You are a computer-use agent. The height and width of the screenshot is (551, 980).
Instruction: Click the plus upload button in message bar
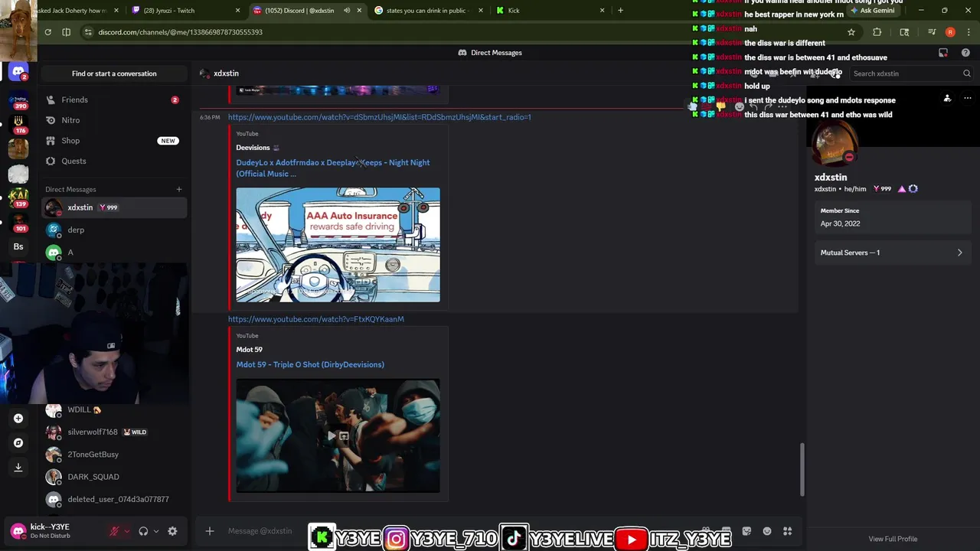[x=209, y=531]
